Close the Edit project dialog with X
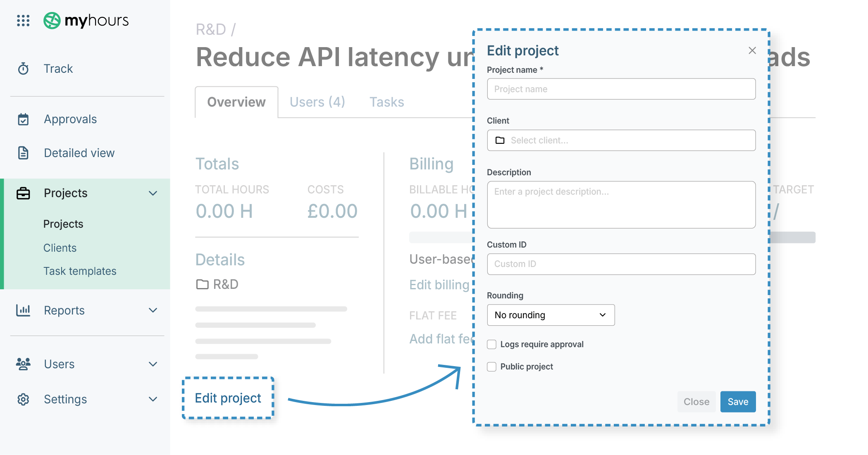Viewport: 868px width, 455px height. click(752, 50)
